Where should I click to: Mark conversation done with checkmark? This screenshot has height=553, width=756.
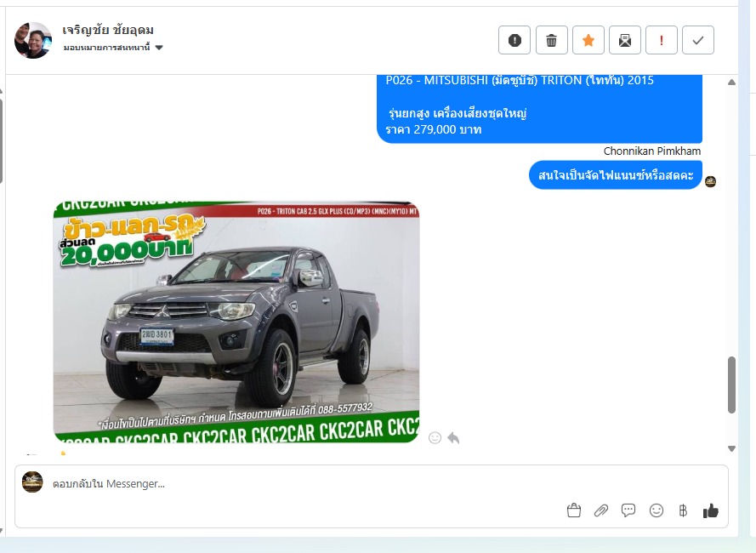(698, 40)
